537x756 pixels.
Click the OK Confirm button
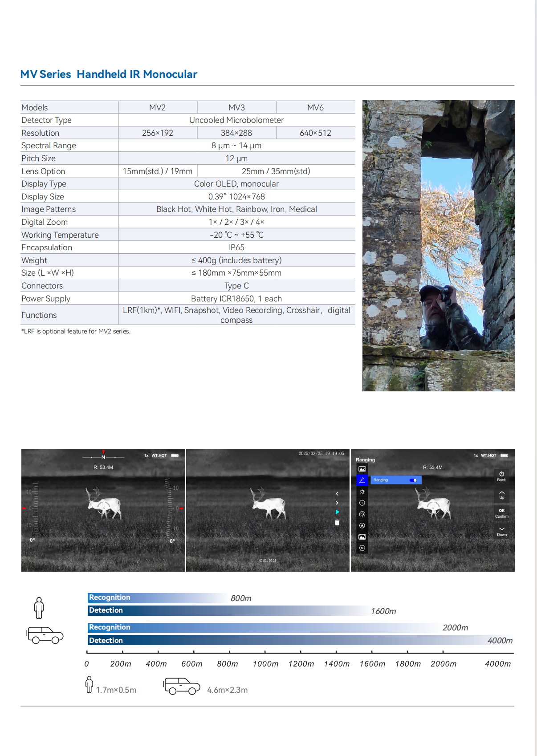tap(502, 513)
